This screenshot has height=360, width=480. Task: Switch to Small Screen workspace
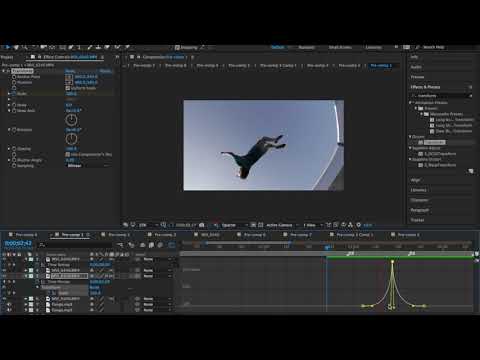(x=340, y=47)
